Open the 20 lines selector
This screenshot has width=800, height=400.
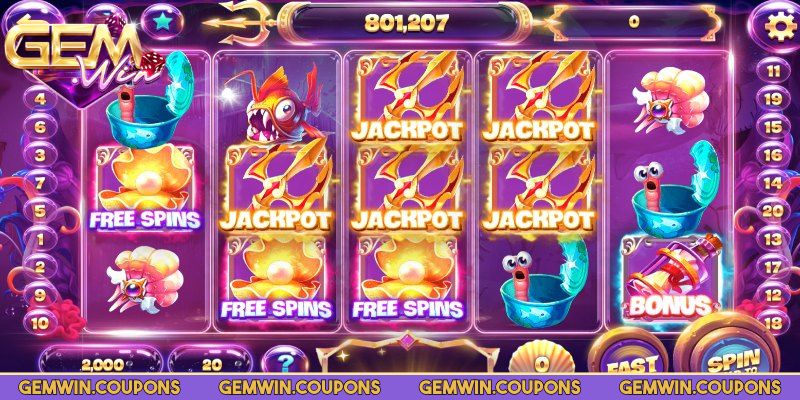(211, 363)
